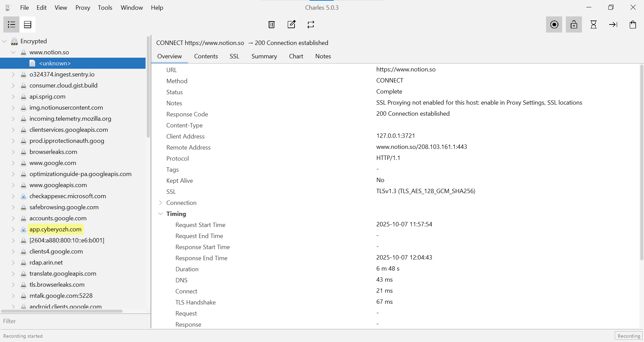Collapse the Timing section
The image size is (644, 342).
coord(161,214)
